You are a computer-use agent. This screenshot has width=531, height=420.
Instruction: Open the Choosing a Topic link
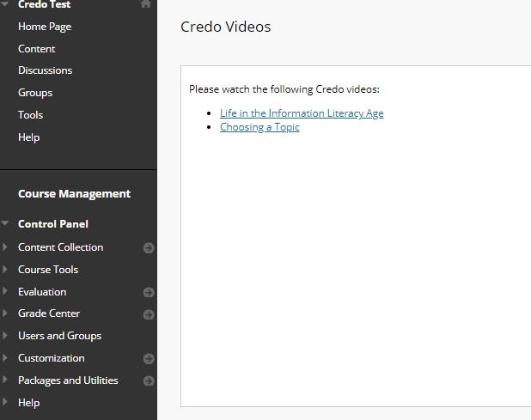259,127
